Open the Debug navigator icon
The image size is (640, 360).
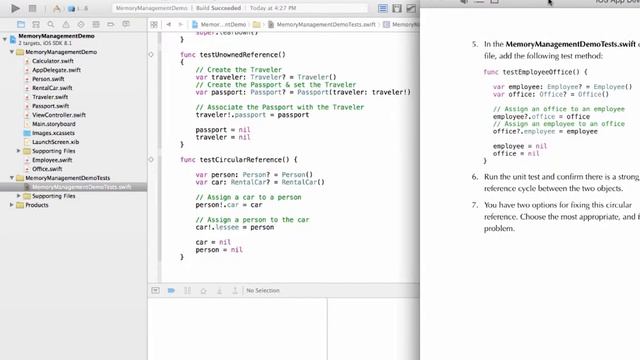coord(96,24)
